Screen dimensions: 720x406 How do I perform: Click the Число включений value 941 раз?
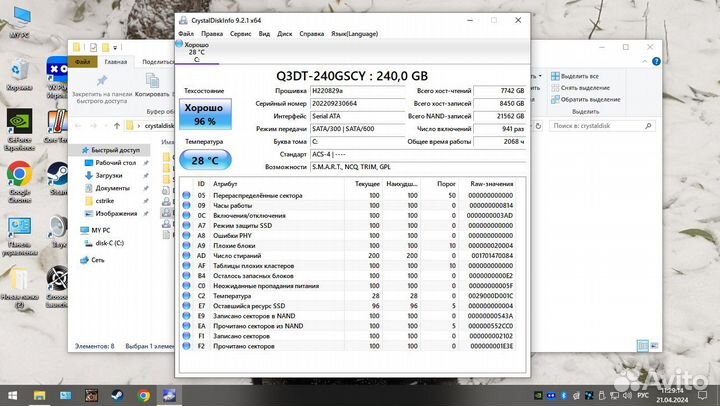[500, 129]
